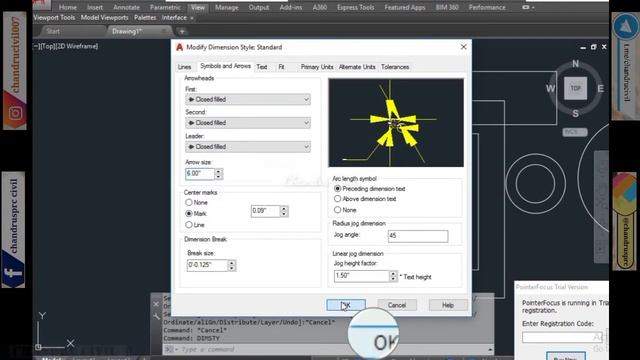The image size is (640, 360).
Task: Click the Break size stepper
Action: (x=232, y=265)
